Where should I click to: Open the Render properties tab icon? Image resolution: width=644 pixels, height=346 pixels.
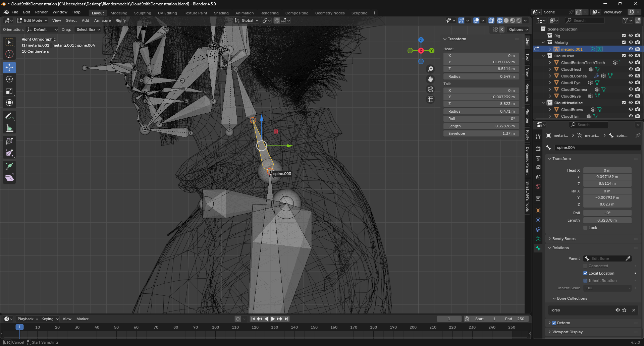coord(538,149)
